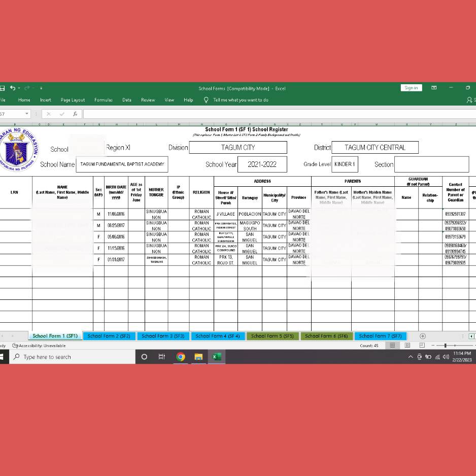Click the horizontal scrollbar left arrow
Image resolution: width=476 pixels, height=476 pixels.
471,336
